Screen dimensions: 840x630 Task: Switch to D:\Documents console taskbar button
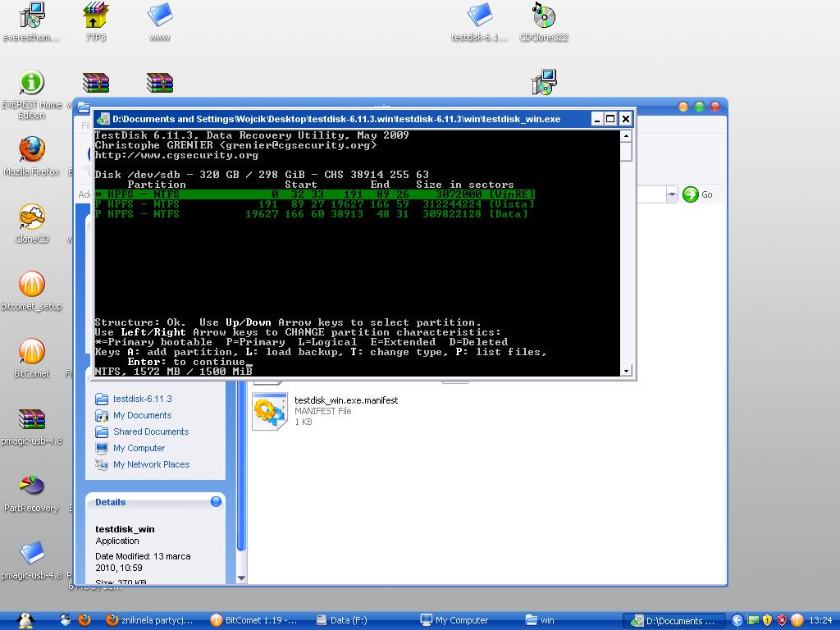point(673,620)
